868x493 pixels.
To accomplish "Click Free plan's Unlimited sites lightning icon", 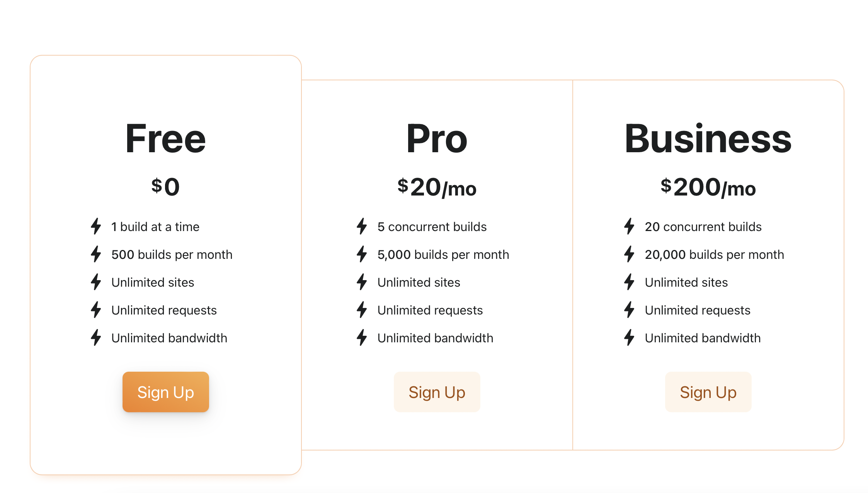I will pos(96,282).
